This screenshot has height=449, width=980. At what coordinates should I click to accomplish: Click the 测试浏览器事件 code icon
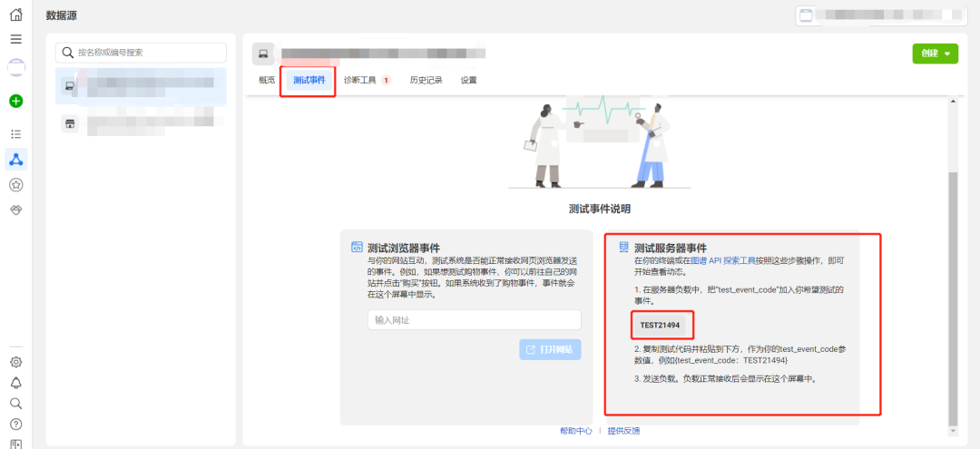357,248
